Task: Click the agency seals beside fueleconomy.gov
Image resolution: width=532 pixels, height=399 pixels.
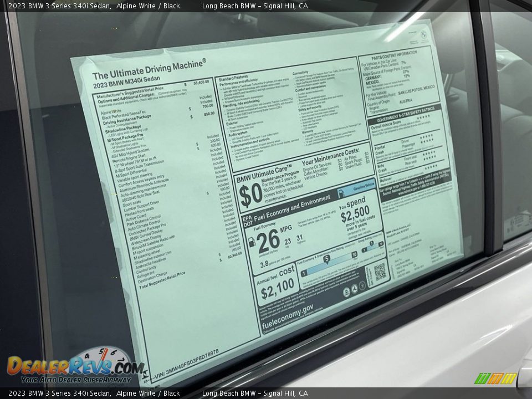Action: tap(354, 289)
